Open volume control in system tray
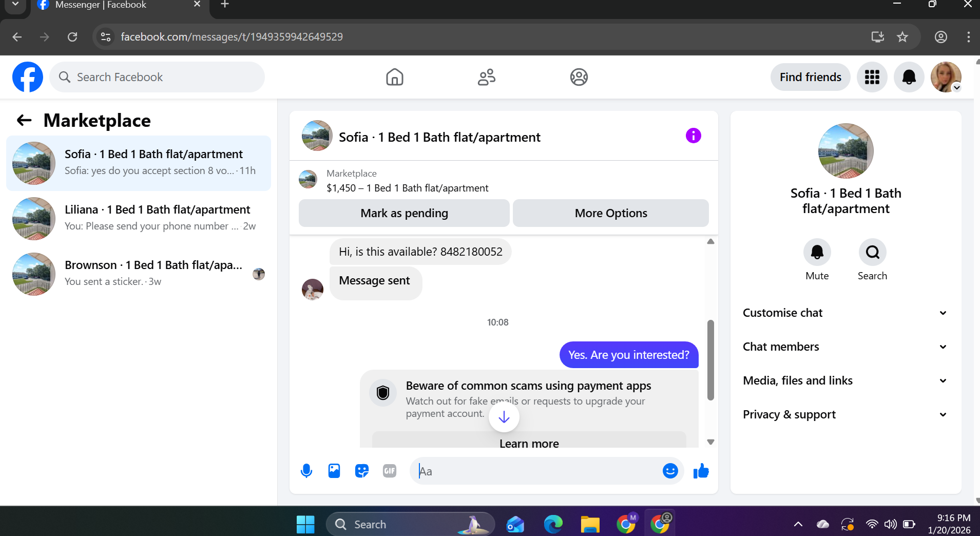980x536 pixels. 890,524
